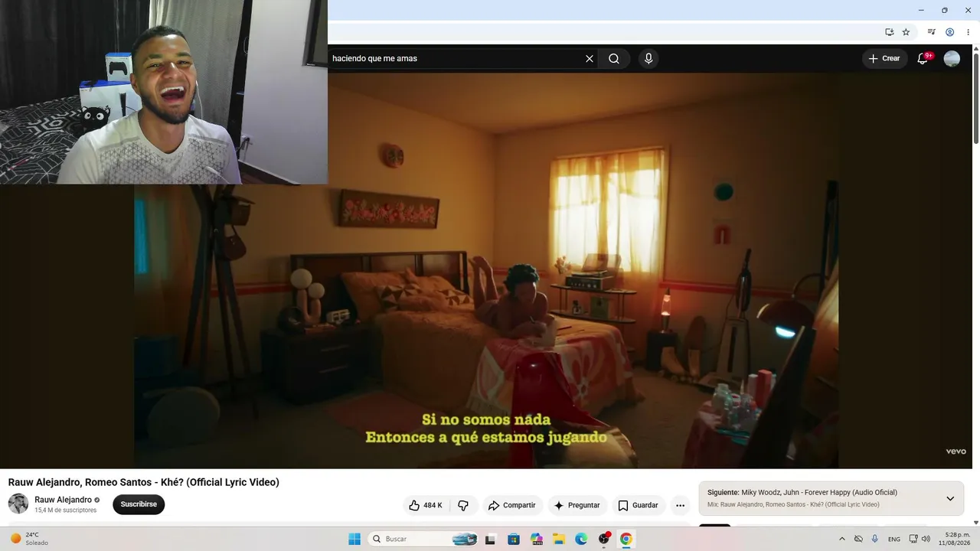The height and width of the screenshot is (551, 980).
Task: Open network settings tray icon
Action: coord(913,539)
